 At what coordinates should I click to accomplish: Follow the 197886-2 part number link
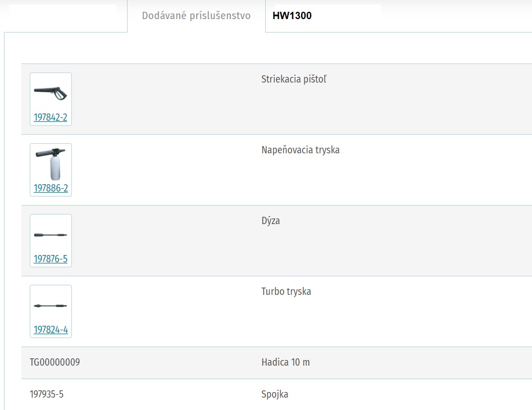(51, 188)
